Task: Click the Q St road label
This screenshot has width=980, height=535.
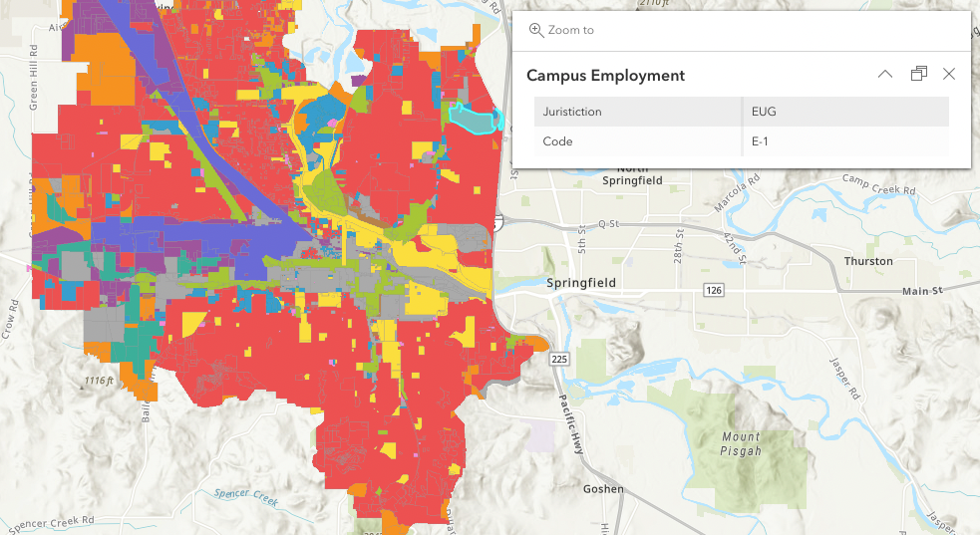Action: click(608, 223)
